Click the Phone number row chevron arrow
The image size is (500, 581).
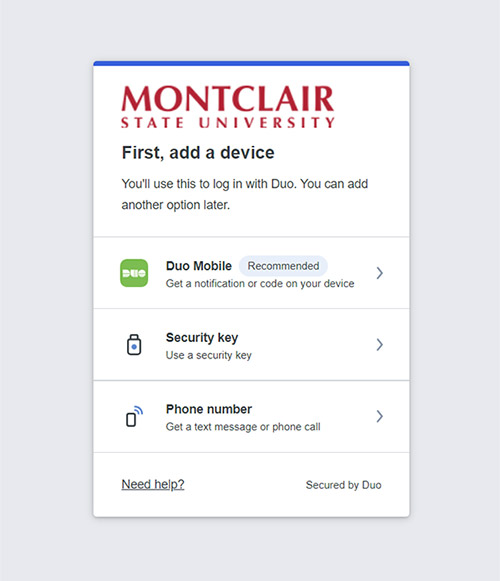tap(379, 416)
